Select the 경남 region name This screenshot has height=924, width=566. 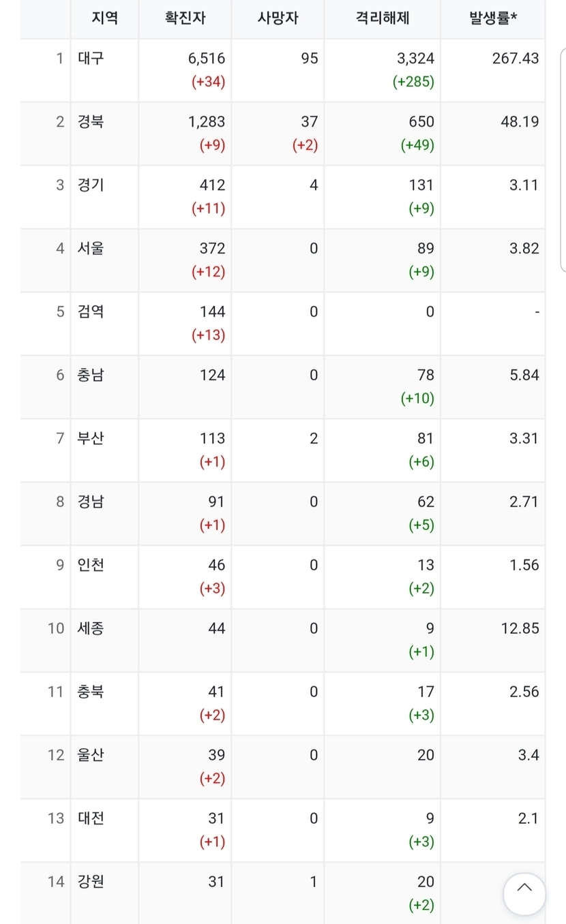pos(91,502)
